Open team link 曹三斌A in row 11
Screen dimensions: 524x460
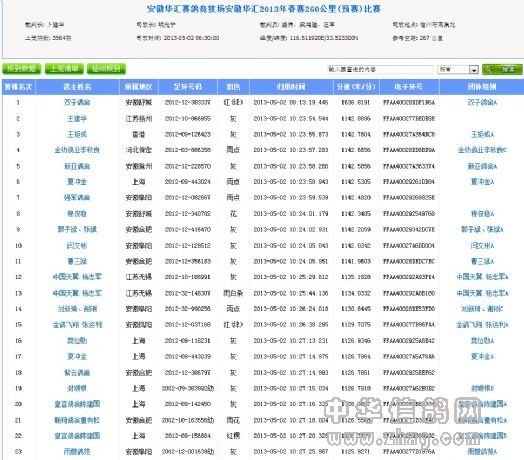(x=482, y=261)
